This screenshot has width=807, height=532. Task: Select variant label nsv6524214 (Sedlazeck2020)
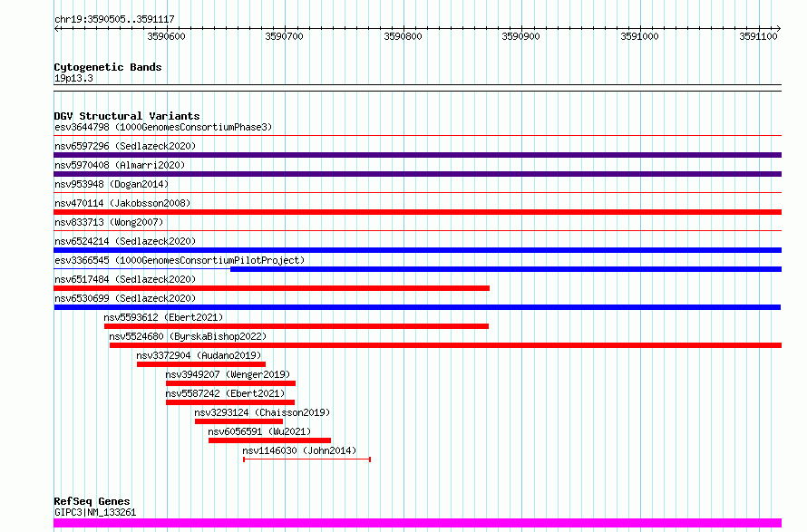[125, 241]
